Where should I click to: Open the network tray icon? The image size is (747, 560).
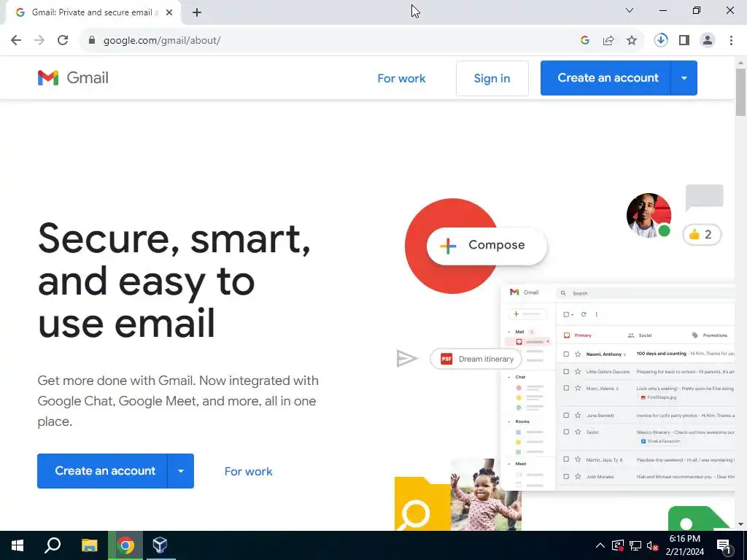point(635,545)
